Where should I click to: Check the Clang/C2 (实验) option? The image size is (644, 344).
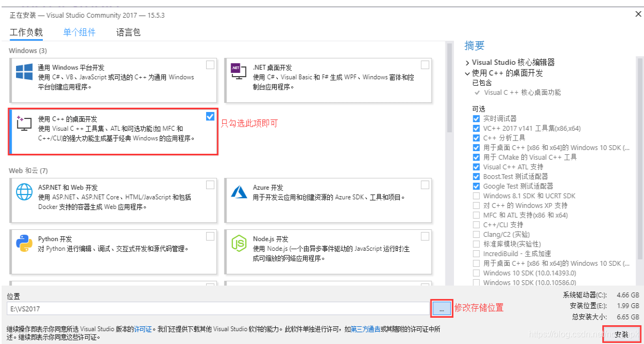click(476, 234)
